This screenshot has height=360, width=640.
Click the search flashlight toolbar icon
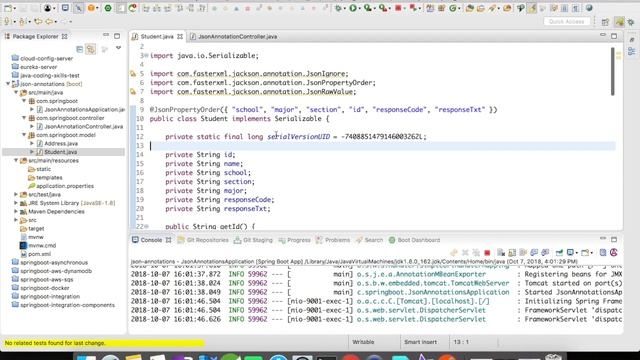pos(492,8)
